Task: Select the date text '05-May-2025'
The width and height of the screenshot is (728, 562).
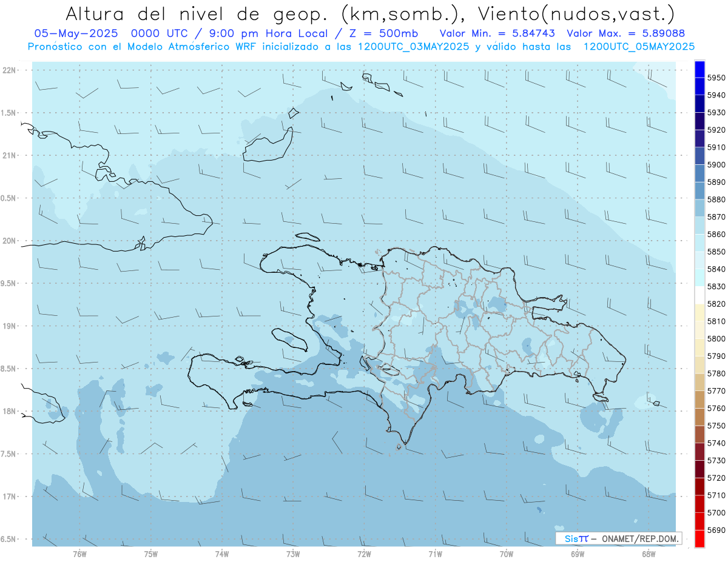Action: [75, 33]
